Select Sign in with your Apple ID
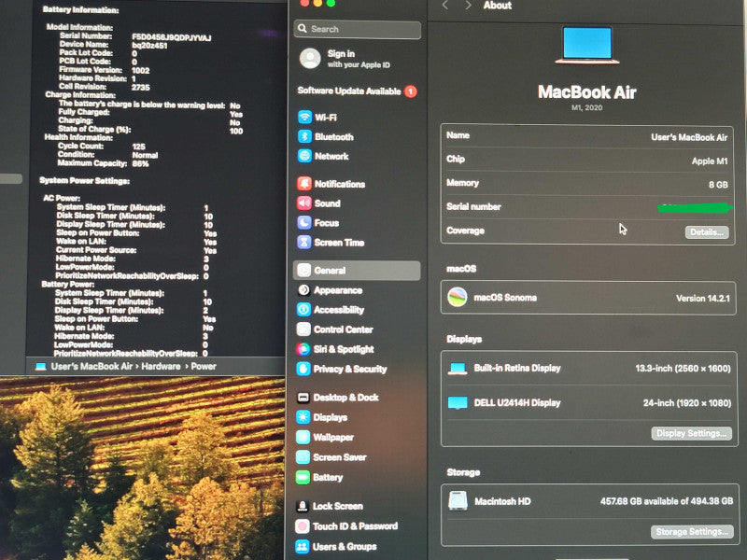Screen dimensions: 747x560 tap(359, 59)
